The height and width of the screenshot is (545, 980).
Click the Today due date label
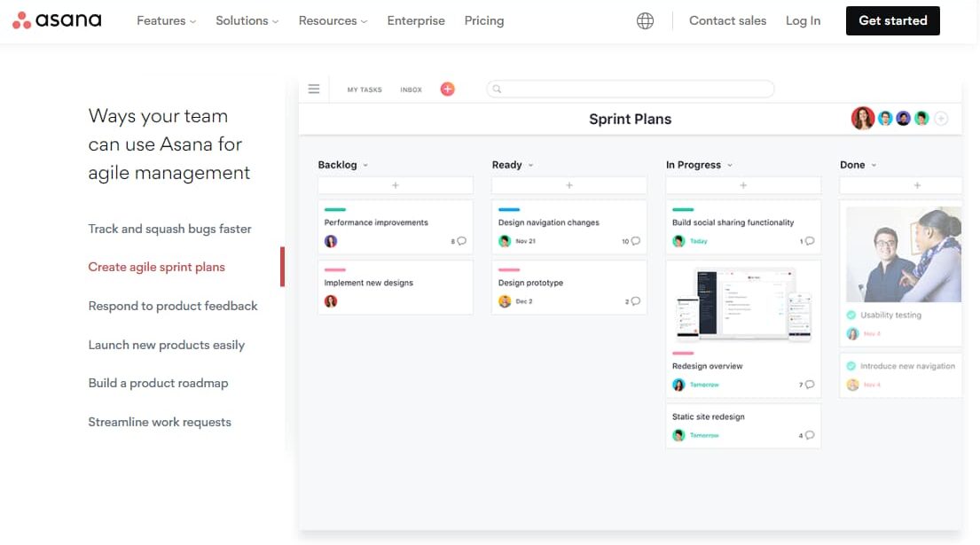tap(698, 241)
